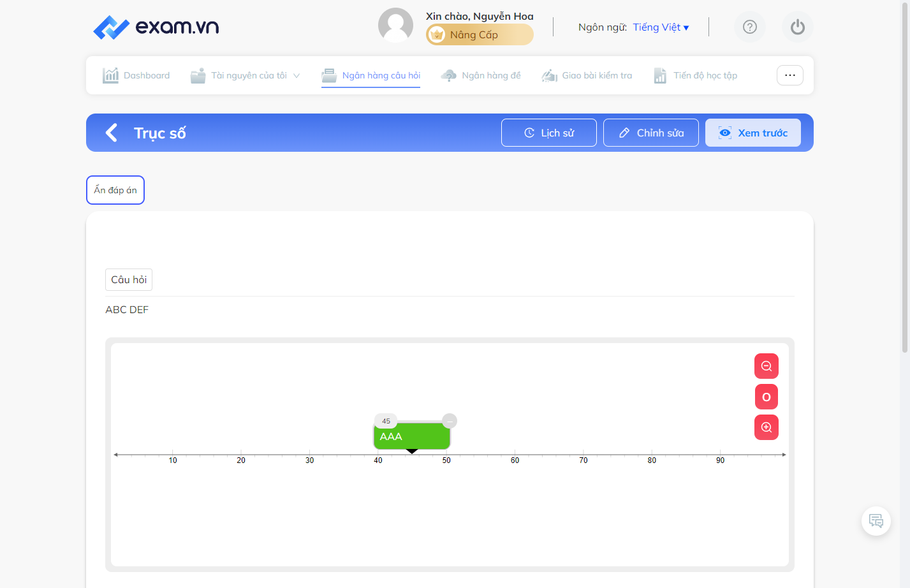Remove the AAA label with minus icon
This screenshot has height=588, width=910.
pyautogui.click(x=450, y=421)
